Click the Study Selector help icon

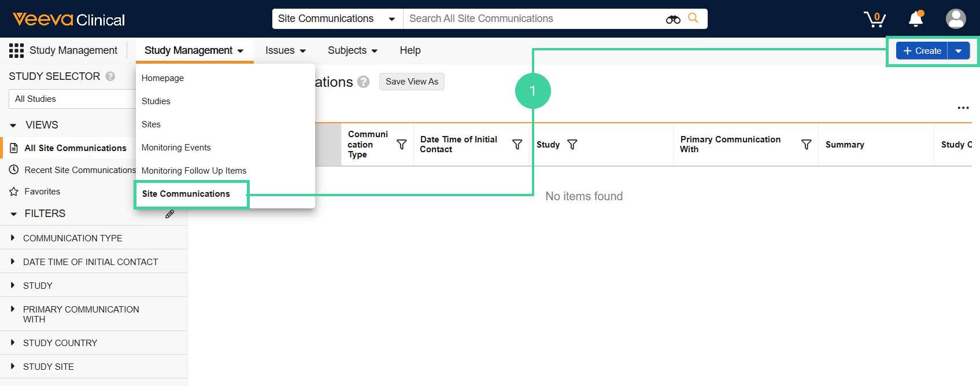110,76
